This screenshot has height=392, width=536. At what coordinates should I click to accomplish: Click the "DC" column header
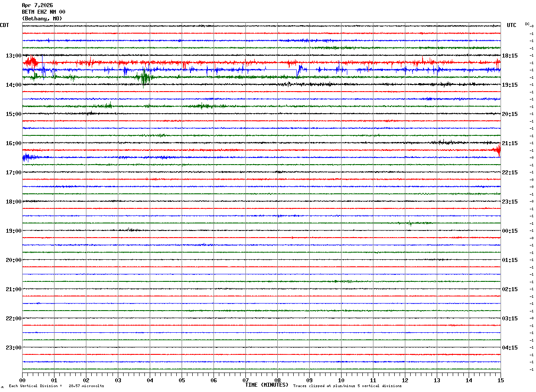(527, 24)
